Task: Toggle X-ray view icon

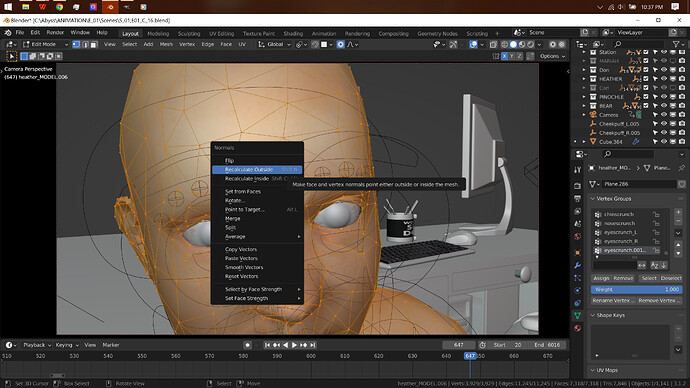Action: coord(493,44)
